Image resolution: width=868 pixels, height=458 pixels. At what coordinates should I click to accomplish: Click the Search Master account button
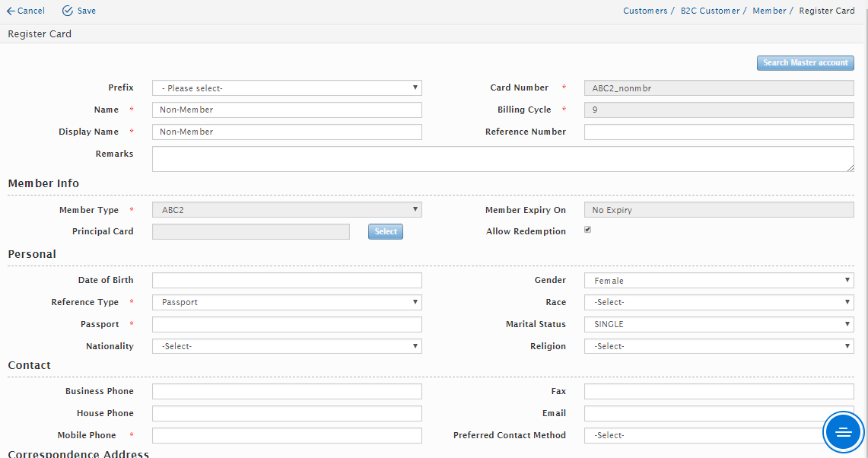[x=805, y=63]
